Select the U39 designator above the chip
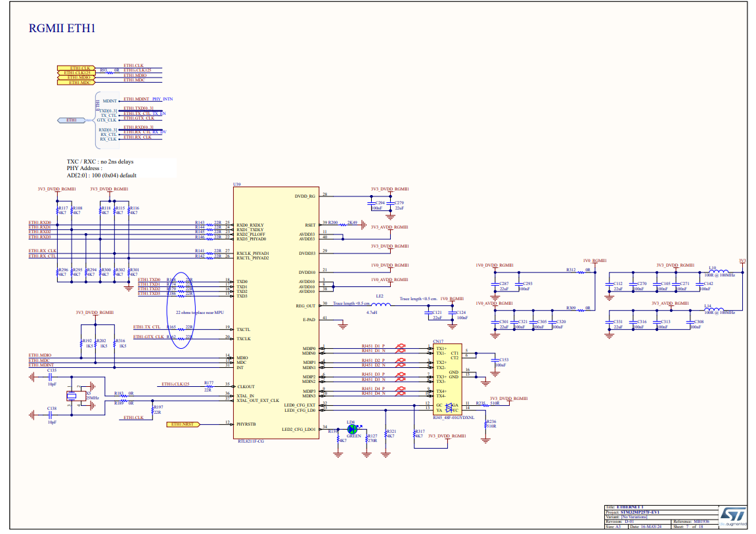Viewport: 756px width, 534px height. [x=236, y=185]
